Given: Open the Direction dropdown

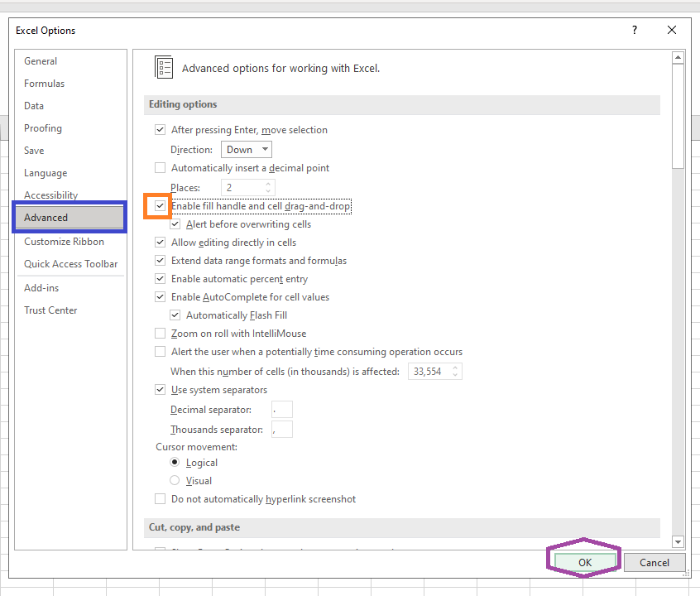Looking at the screenshot, I should tap(247, 150).
